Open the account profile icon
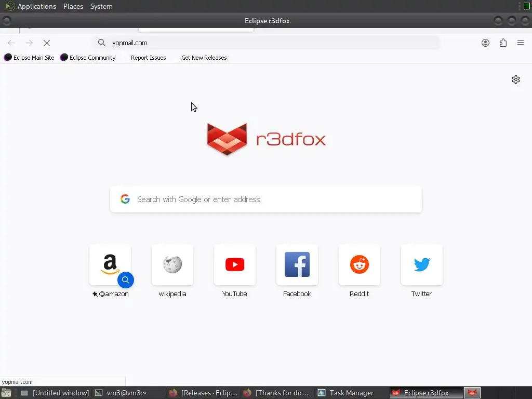The width and height of the screenshot is (532, 399). pos(486,43)
